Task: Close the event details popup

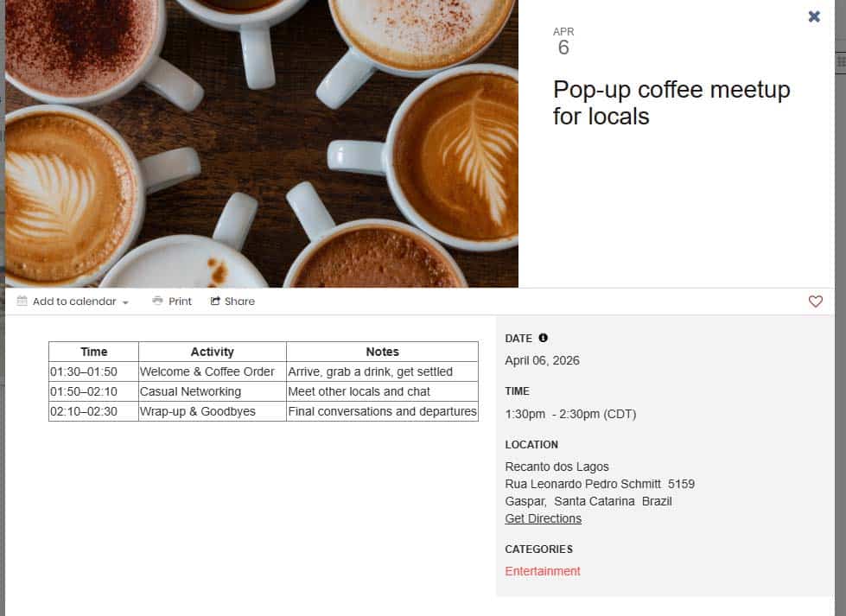Action: tap(814, 16)
